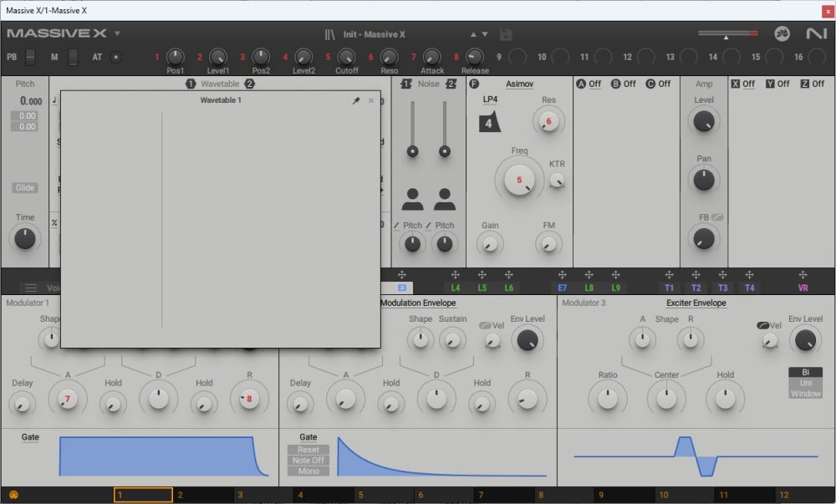Image resolution: width=836 pixels, height=504 pixels.
Task: Click the pitch value 0.000 field
Action: click(x=31, y=100)
